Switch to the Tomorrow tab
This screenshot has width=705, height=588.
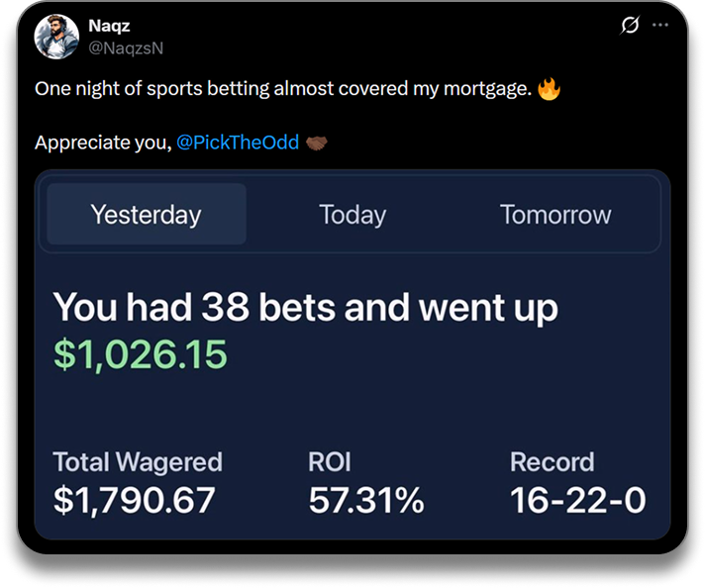click(555, 214)
